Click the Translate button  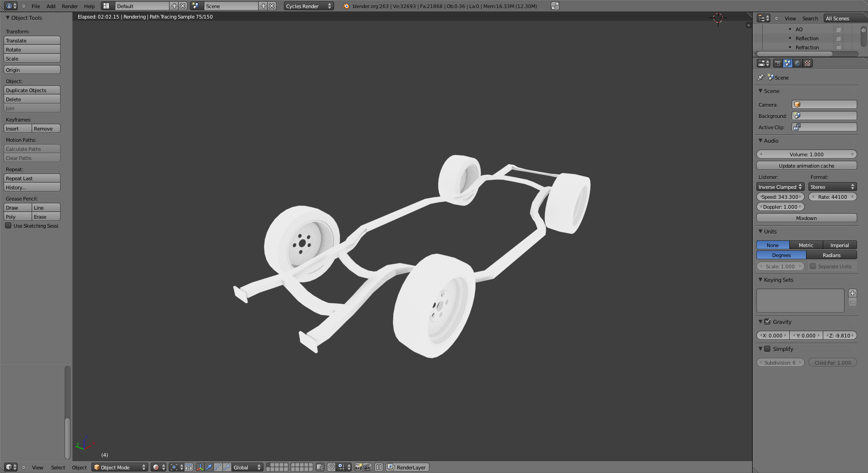32,40
